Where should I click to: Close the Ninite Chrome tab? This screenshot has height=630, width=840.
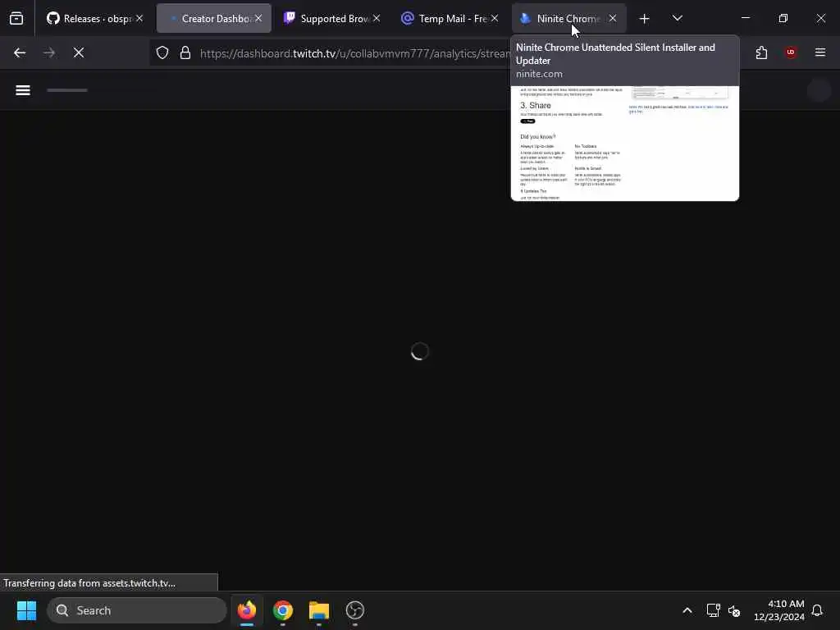tap(613, 18)
